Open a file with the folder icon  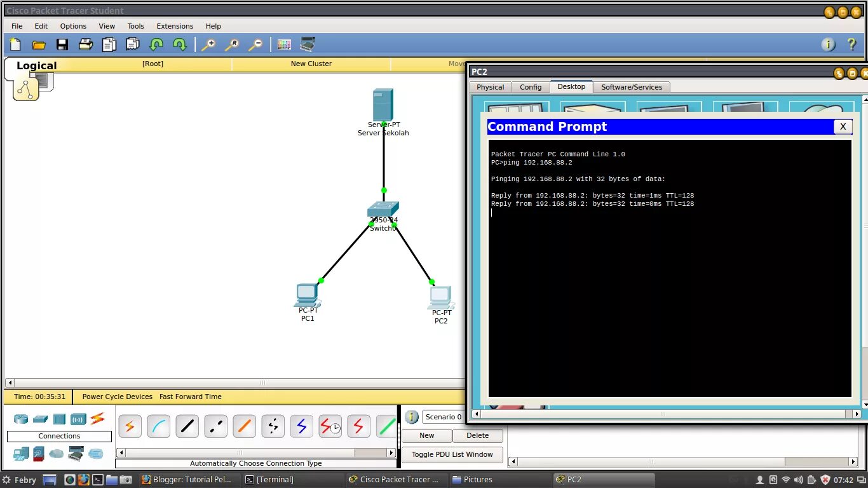click(39, 44)
